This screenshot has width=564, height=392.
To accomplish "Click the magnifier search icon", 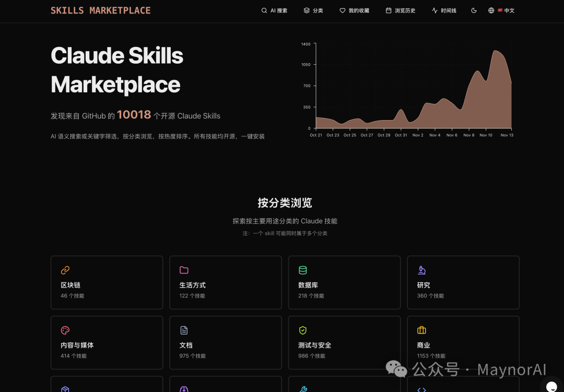I will point(264,10).
